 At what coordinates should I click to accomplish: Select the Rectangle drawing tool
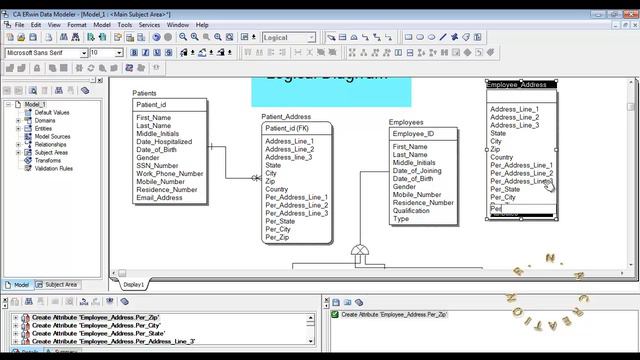click(408, 37)
